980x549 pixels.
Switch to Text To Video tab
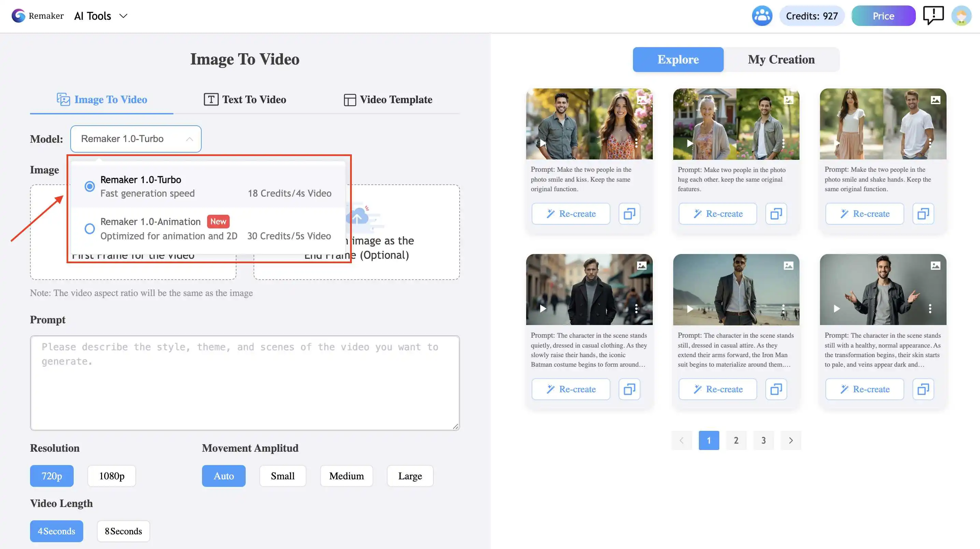[x=245, y=100]
